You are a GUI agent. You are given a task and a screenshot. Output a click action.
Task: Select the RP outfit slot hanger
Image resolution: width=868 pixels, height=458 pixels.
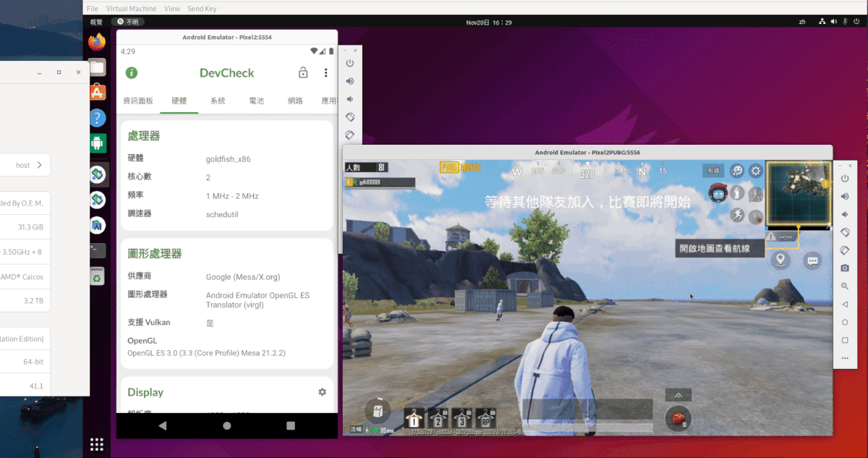(486, 418)
